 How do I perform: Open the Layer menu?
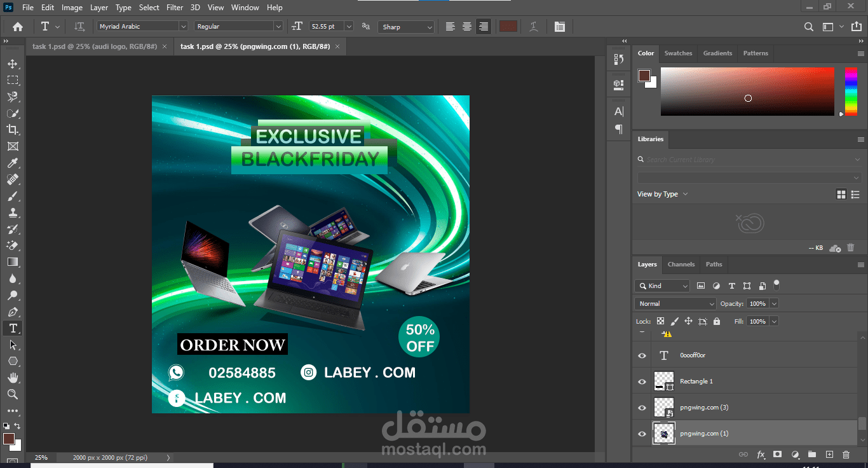tap(98, 8)
